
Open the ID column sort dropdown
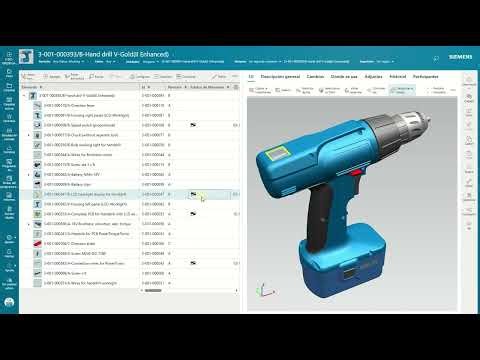coord(149,87)
